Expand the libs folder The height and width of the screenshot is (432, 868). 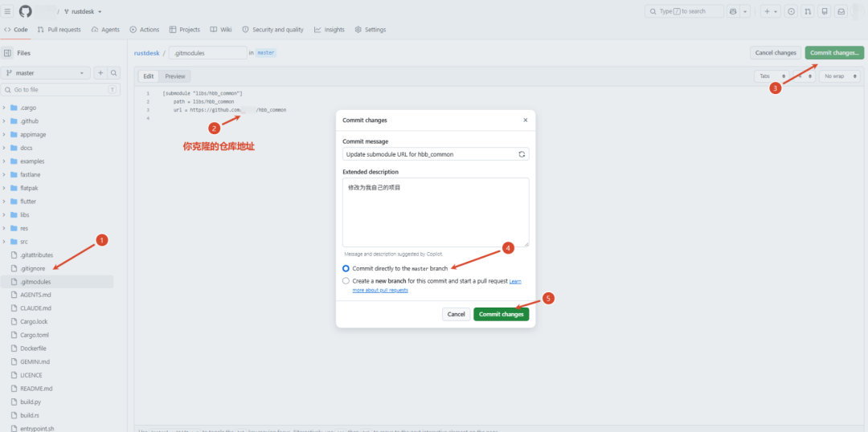point(5,214)
